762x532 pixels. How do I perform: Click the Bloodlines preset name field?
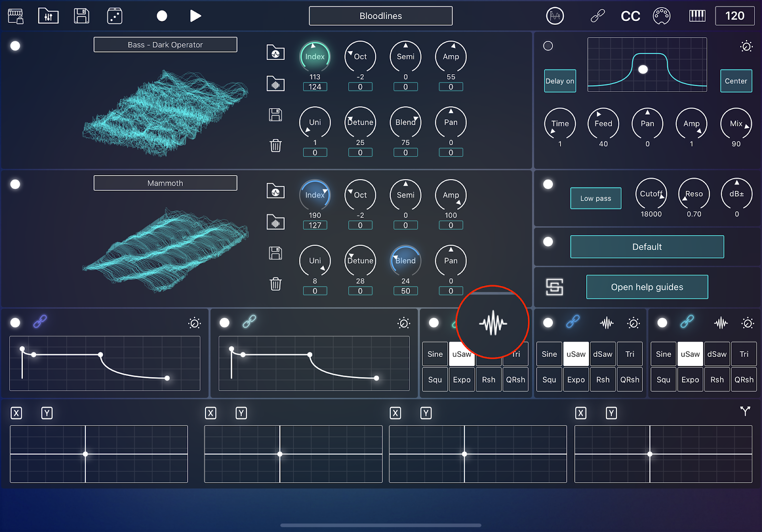380,16
